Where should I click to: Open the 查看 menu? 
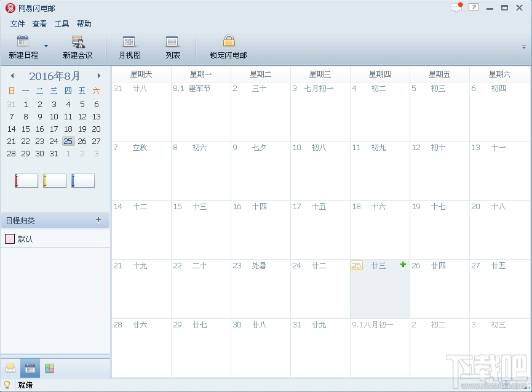(x=39, y=24)
